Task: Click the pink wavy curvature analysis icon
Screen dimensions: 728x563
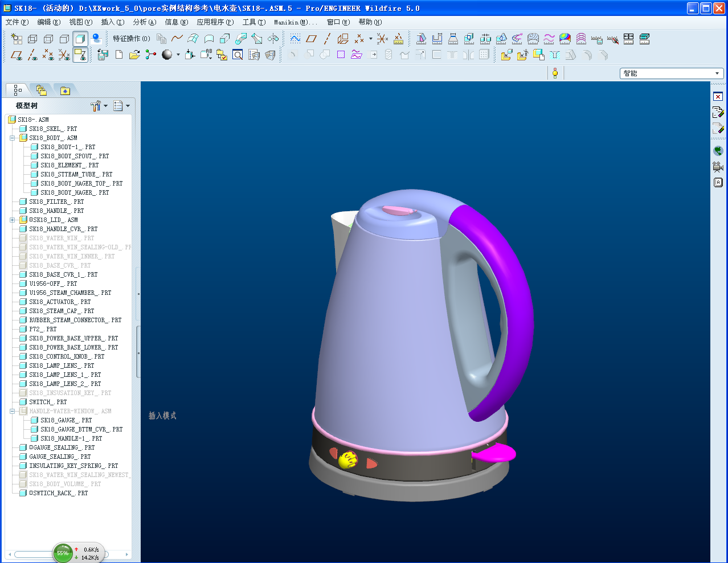Action: [x=549, y=39]
